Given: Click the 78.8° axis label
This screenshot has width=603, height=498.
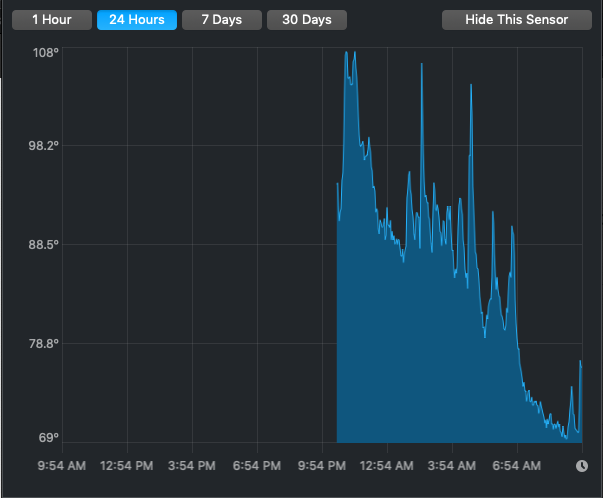Looking at the screenshot, I should pos(43,343).
